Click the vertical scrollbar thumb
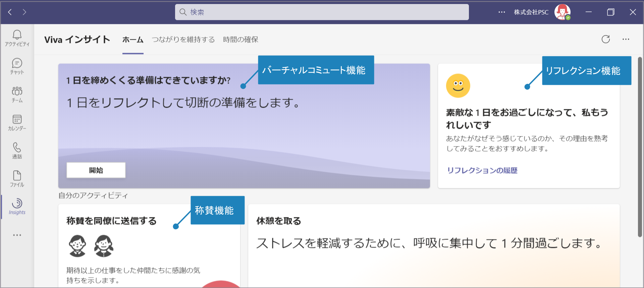Screen dimensions: 644x288 [x=640, y=147]
